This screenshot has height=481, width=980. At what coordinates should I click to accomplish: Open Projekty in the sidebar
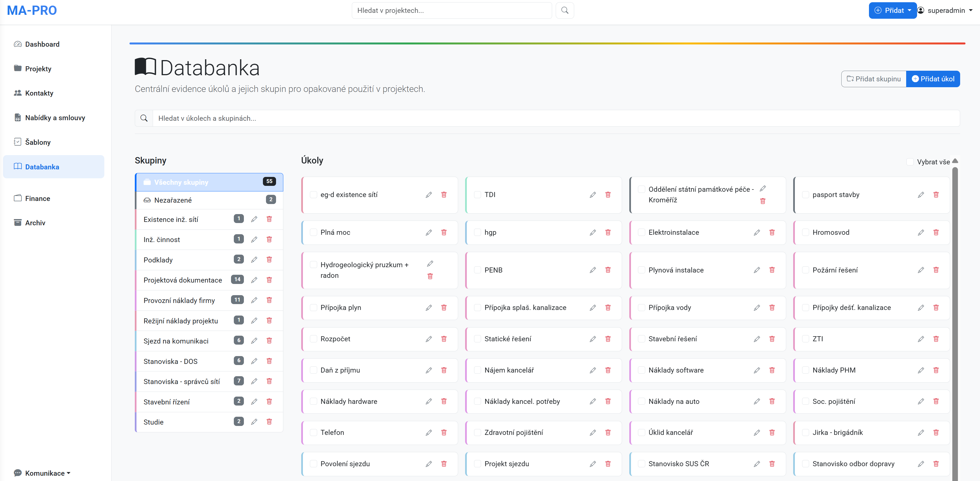[38, 69]
